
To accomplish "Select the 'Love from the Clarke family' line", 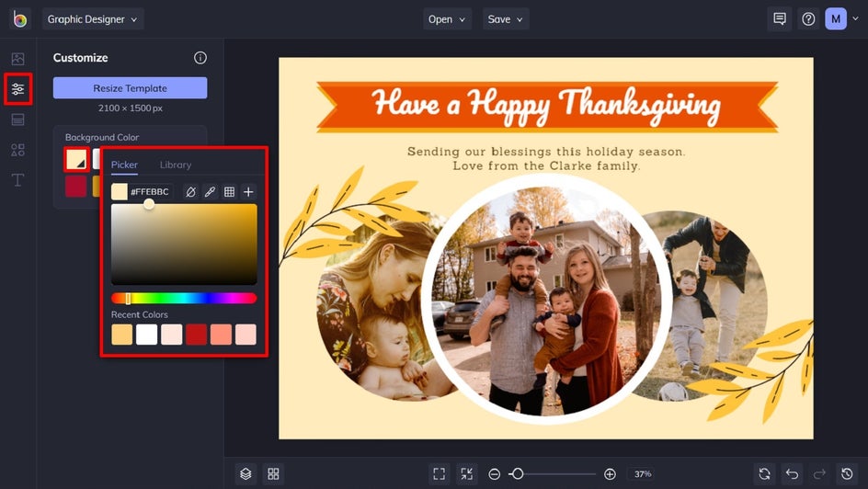I will (x=546, y=166).
